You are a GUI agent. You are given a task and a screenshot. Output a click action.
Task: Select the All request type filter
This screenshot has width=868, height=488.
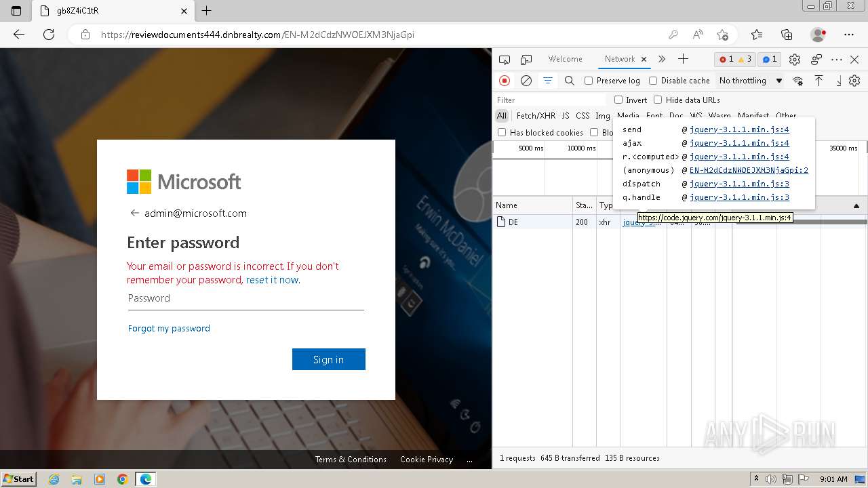click(x=502, y=116)
